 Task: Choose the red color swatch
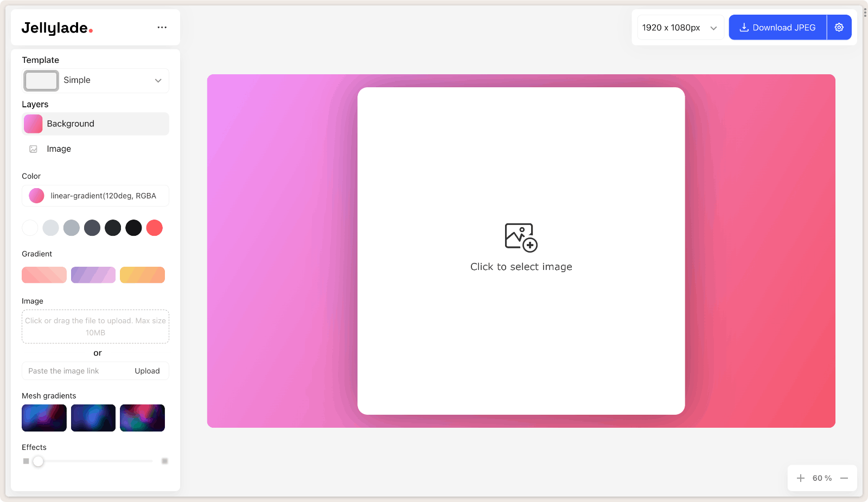pos(155,228)
